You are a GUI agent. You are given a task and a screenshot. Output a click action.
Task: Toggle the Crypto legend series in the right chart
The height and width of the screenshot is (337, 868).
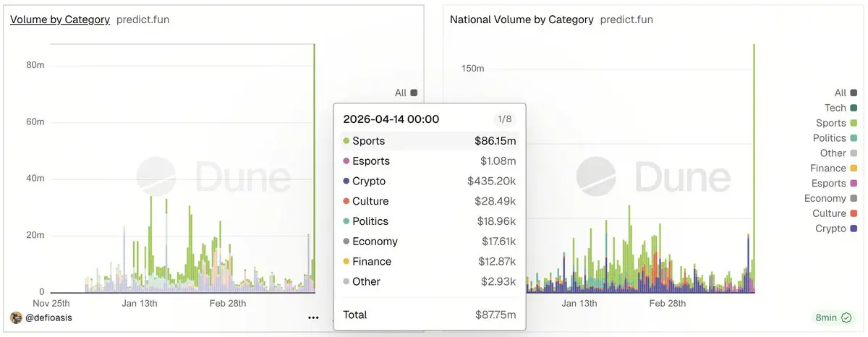pyautogui.click(x=836, y=229)
